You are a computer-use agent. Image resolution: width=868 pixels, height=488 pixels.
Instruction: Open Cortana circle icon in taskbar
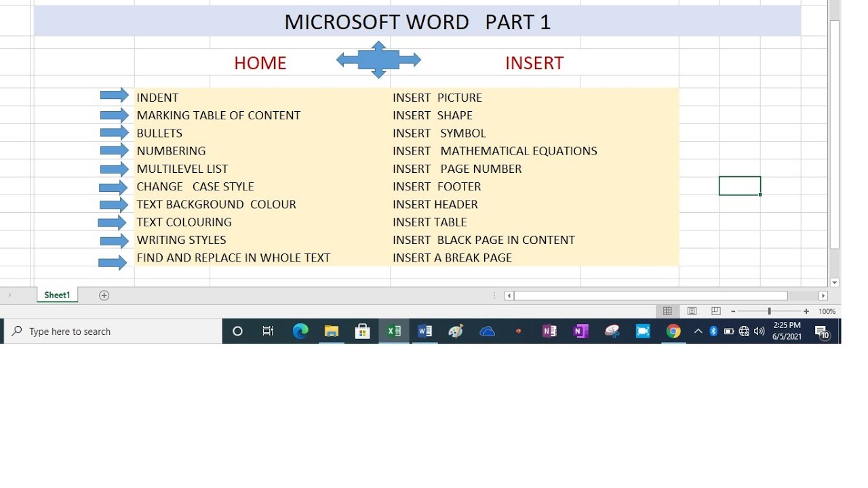[x=237, y=331]
